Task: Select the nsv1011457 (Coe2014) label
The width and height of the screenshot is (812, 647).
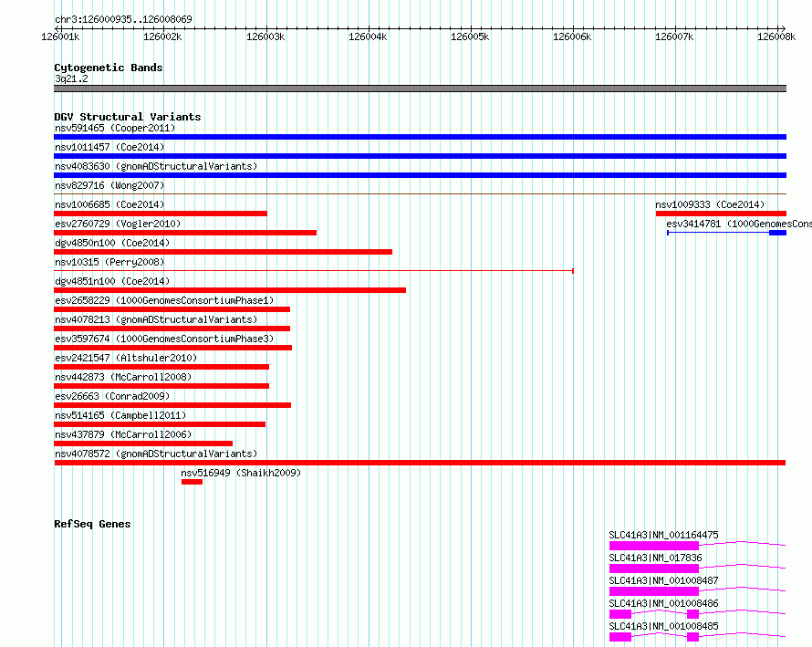Action: (109, 147)
